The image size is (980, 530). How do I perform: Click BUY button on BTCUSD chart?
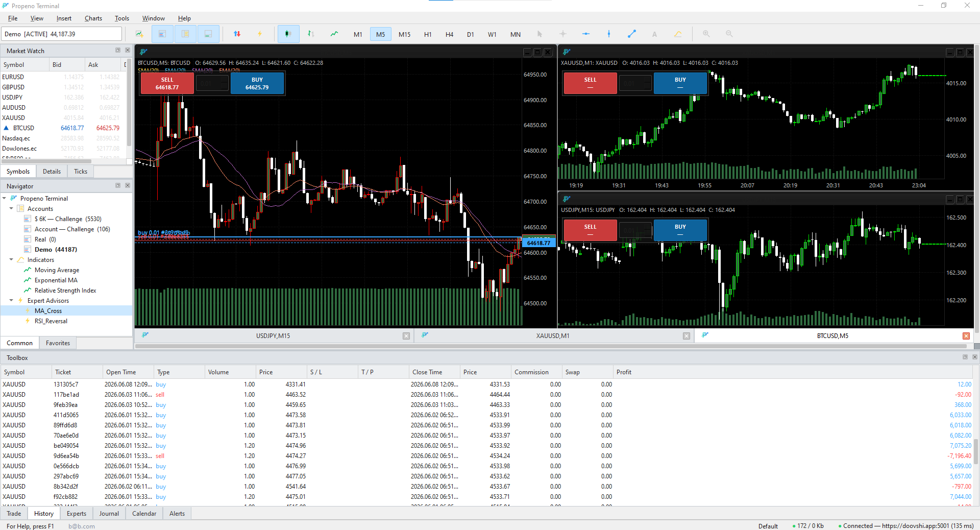tap(257, 83)
